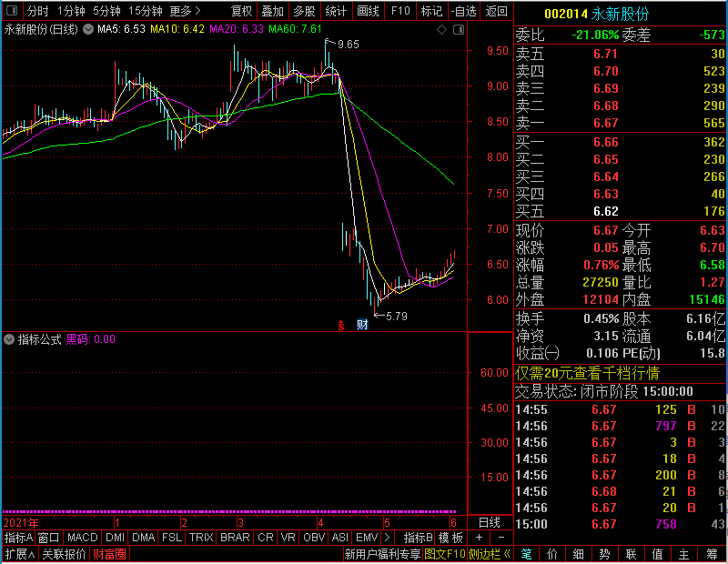Switch to the 分时 intraday view
This screenshot has height=564, width=728.
[x=37, y=11]
